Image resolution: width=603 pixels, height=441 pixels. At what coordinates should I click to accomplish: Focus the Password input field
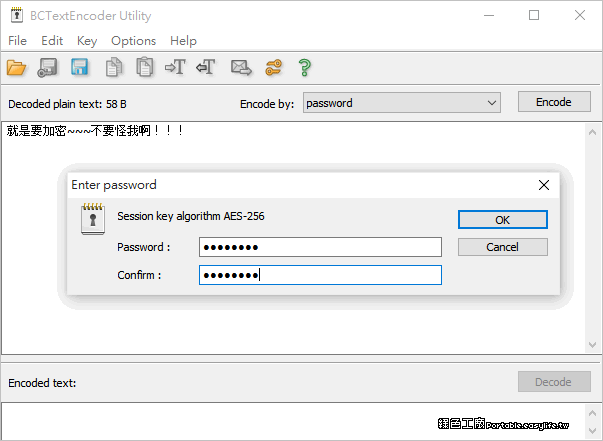coord(320,247)
